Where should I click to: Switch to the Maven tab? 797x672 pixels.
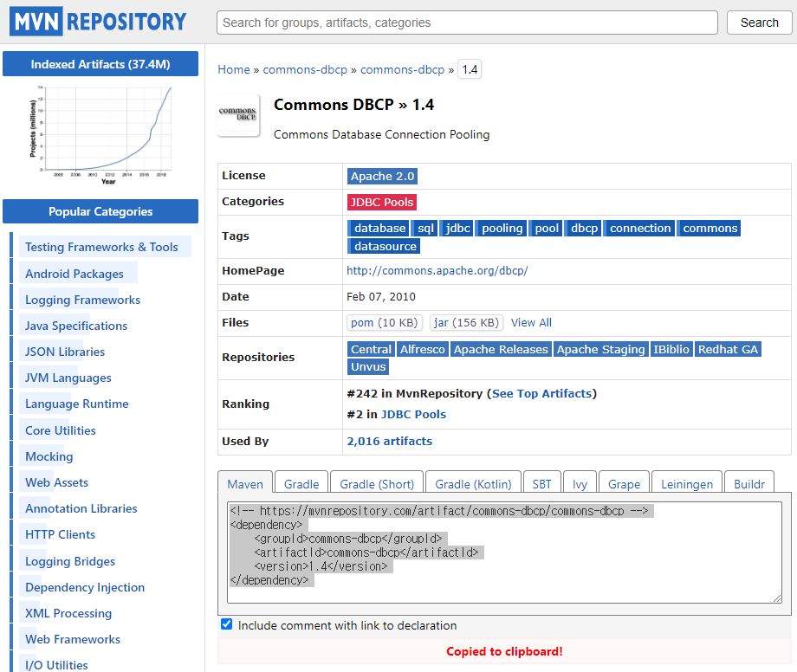(x=245, y=483)
